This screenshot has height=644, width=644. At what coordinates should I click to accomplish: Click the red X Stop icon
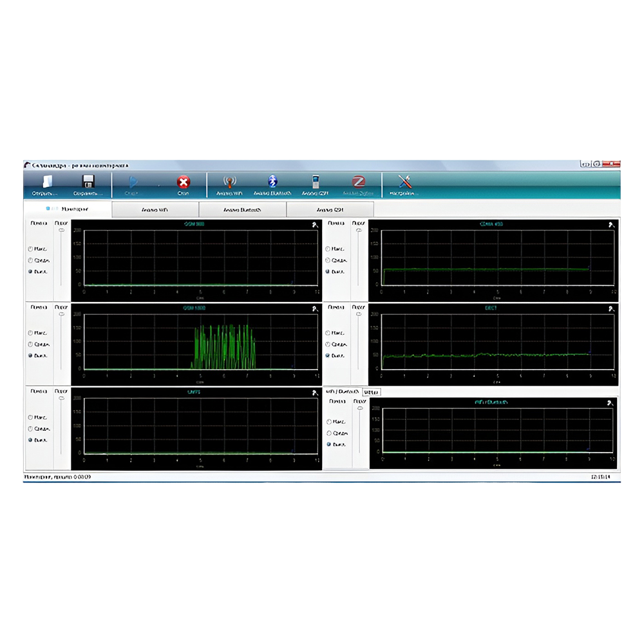[x=183, y=182]
